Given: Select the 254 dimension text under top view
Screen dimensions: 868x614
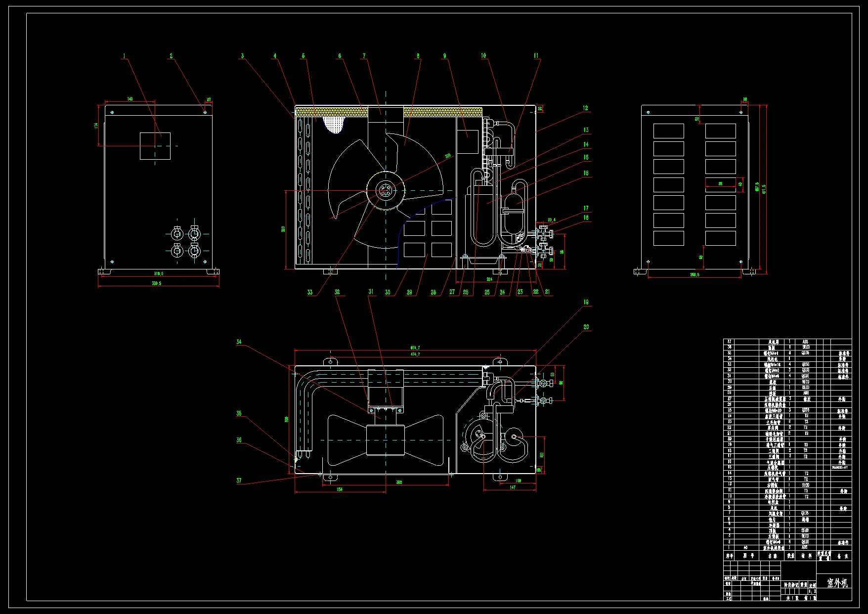Looking at the screenshot, I should point(340,489).
